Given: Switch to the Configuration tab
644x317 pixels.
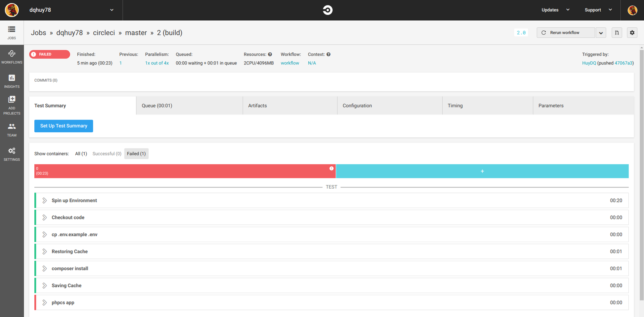Looking at the screenshot, I should 390,105.
